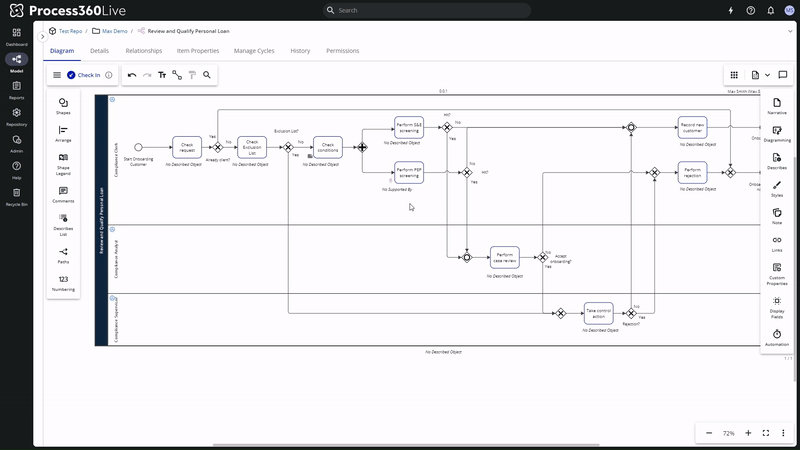This screenshot has height=450, width=800.
Task: Switch to the Relationships tab
Action: click(x=143, y=50)
